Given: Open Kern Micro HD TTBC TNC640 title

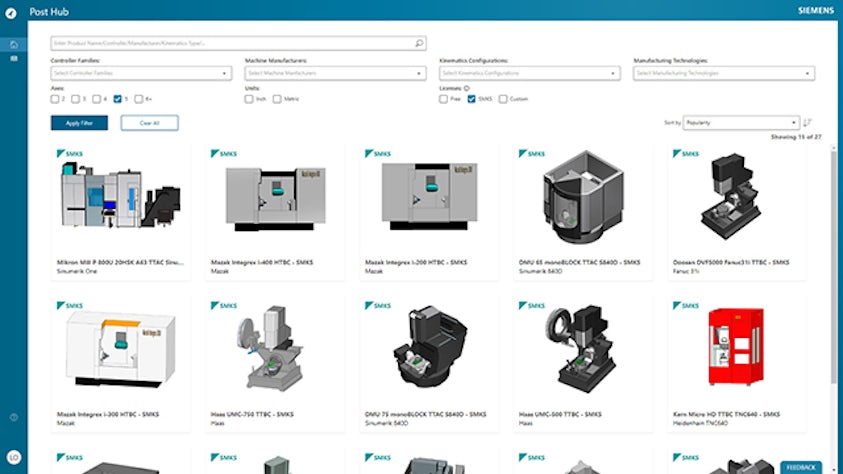Looking at the screenshot, I should pos(726,414).
